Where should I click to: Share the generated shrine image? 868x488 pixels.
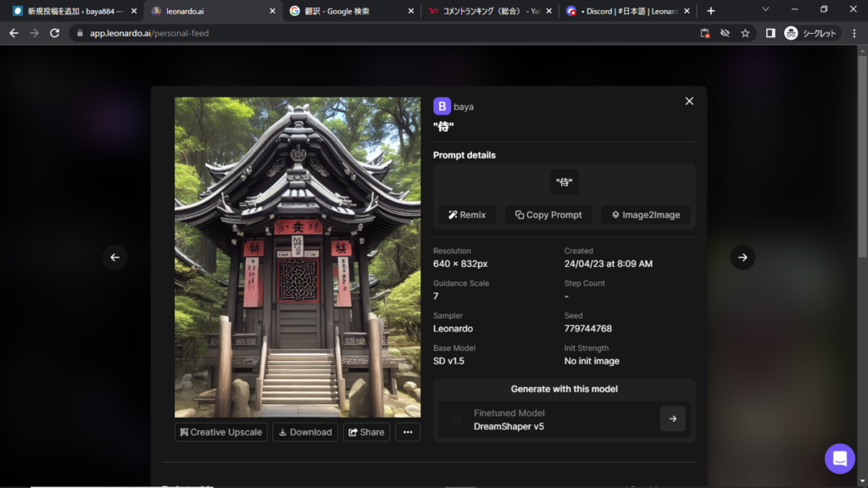[x=366, y=432]
